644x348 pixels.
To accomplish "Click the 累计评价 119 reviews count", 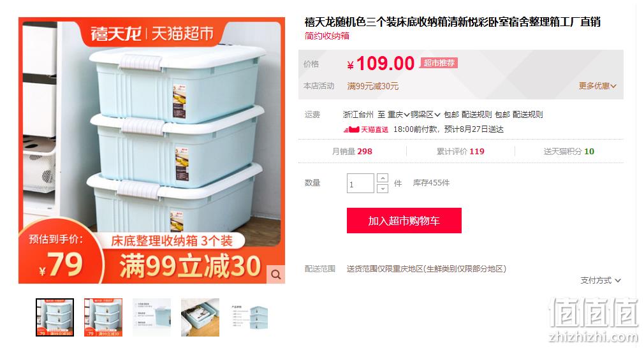I will [x=460, y=152].
